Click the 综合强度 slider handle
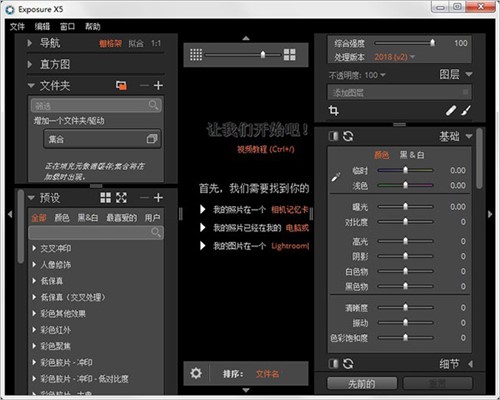This screenshot has width=500, height=400. pyautogui.click(x=432, y=43)
